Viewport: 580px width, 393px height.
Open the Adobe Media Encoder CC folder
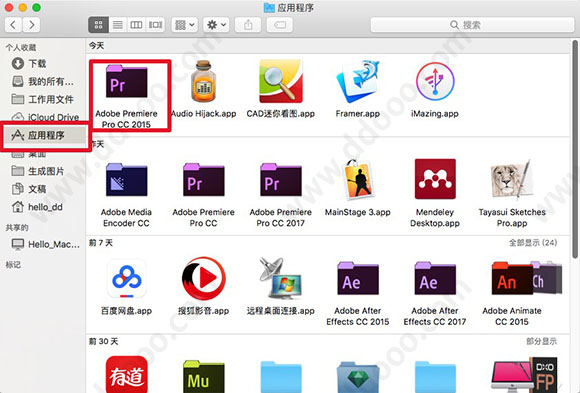(x=126, y=180)
